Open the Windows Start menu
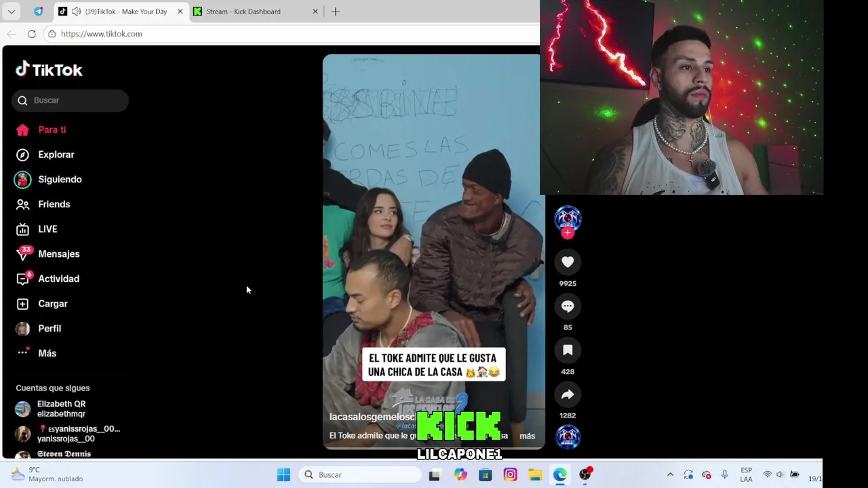This screenshot has height=488, width=868. click(283, 475)
